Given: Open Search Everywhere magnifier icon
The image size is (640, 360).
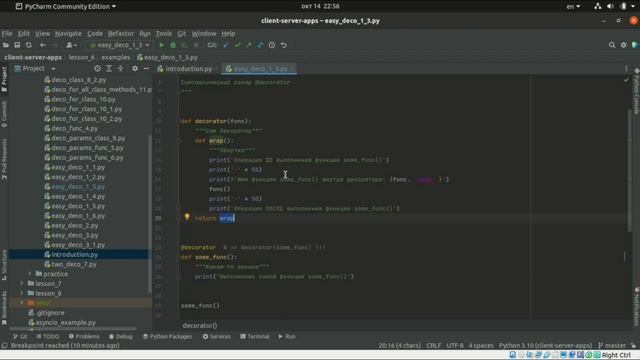Looking at the screenshot, I should coord(612,45).
